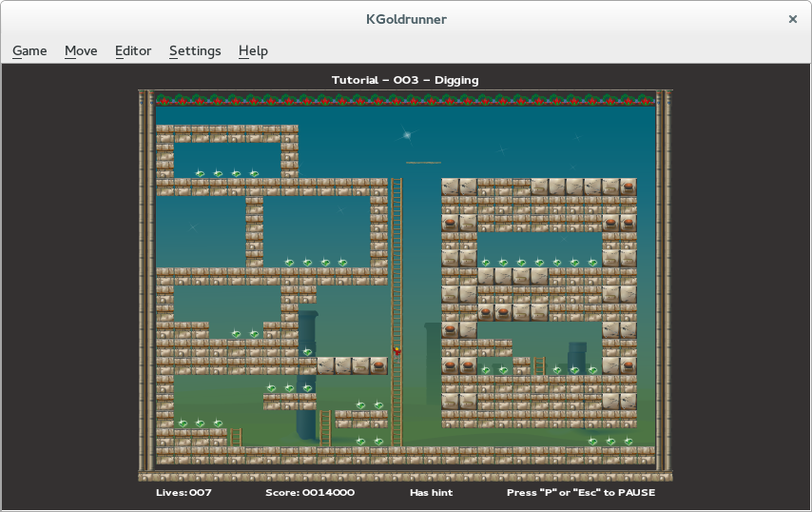This screenshot has width=812, height=512.
Task: Close the KGoldrunner window
Action: pos(792,19)
